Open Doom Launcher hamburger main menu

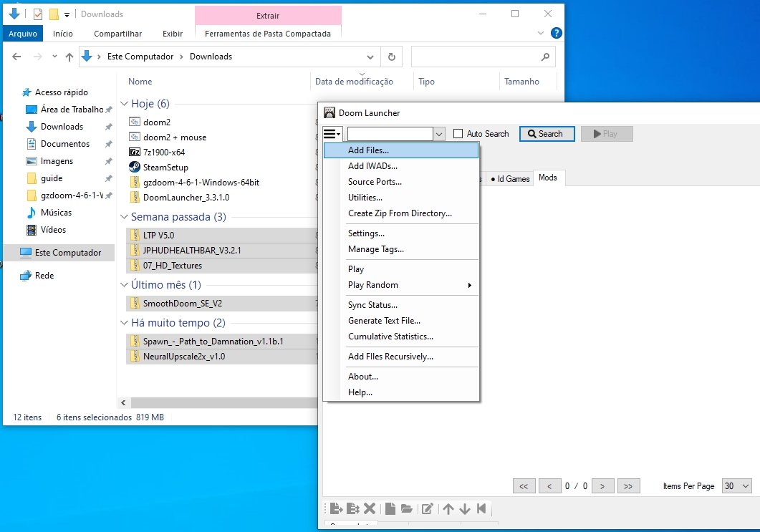[x=332, y=134]
